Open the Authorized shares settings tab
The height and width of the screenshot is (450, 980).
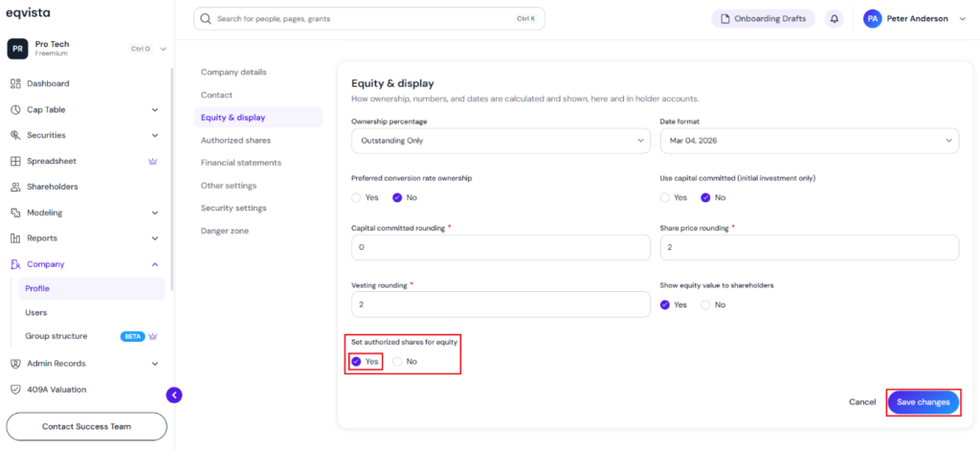pos(235,140)
